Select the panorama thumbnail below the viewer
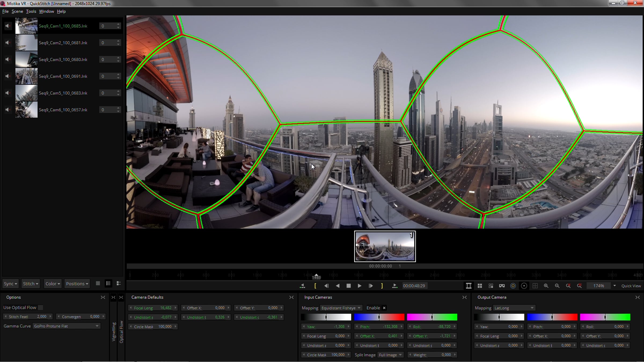Viewport: 644px width, 362px height. (385, 246)
